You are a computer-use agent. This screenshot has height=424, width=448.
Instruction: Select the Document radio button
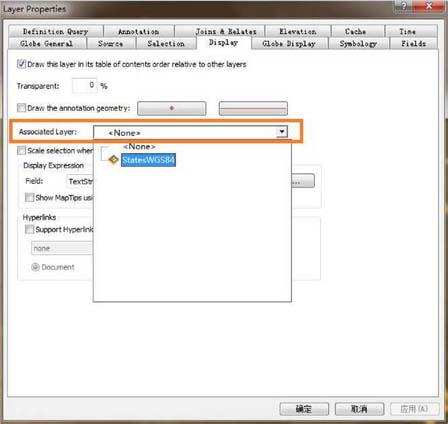pyautogui.click(x=35, y=267)
